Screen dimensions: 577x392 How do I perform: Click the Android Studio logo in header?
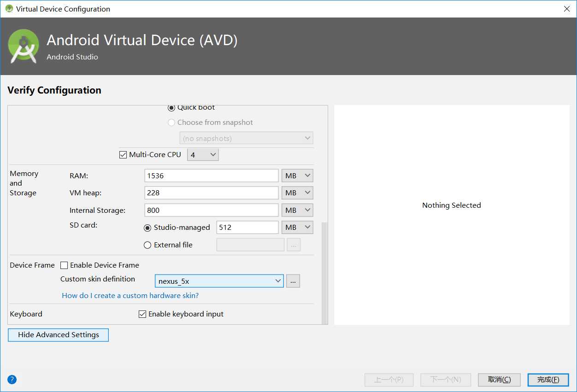pyautogui.click(x=24, y=46)
